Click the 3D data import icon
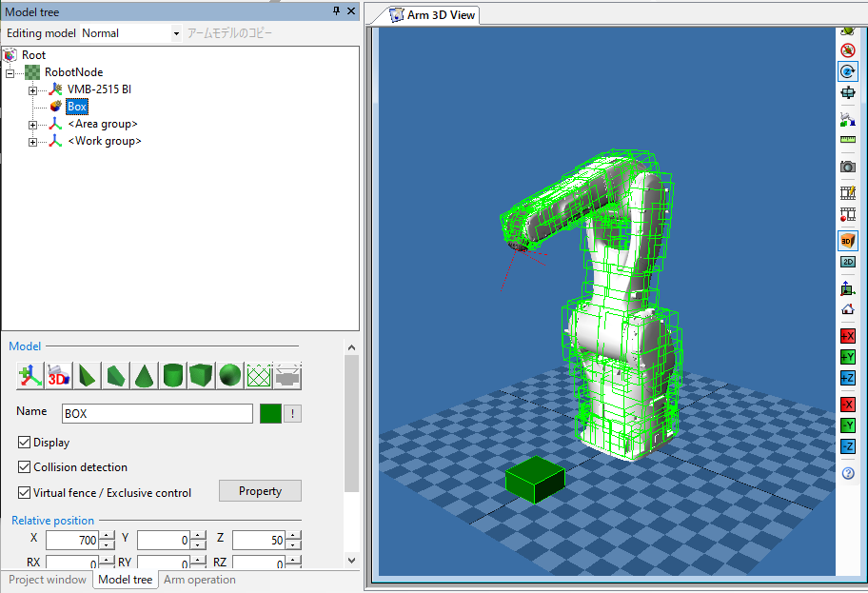868x593 pixels. [59, 375]
